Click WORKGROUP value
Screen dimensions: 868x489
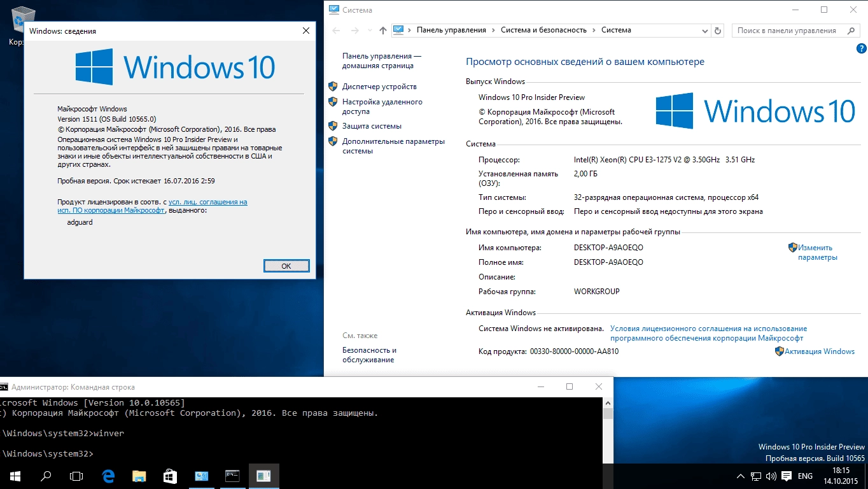pyautogui.click(x=597, y=292)
